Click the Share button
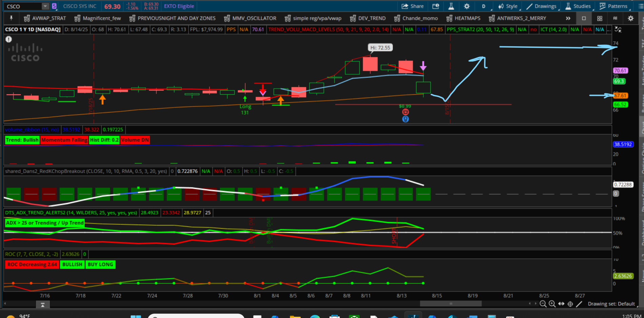The height and width of the screenshot is (318, 644). pos(412,6)
